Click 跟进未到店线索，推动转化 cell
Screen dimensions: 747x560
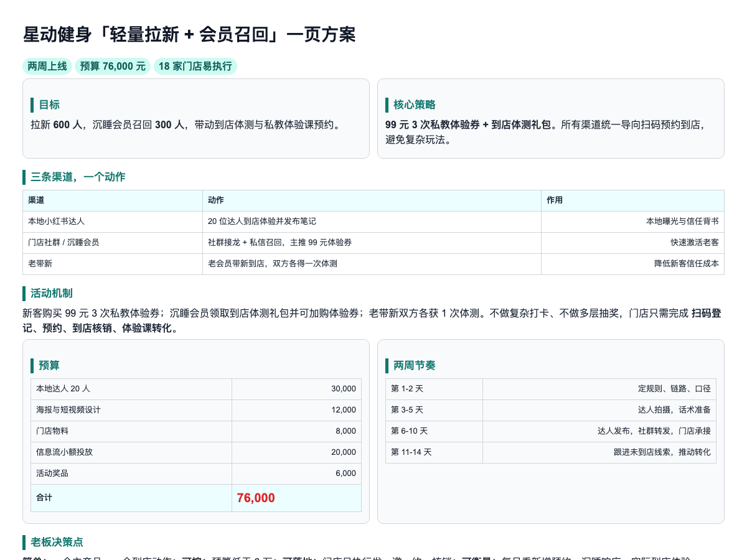pos(599,452)
